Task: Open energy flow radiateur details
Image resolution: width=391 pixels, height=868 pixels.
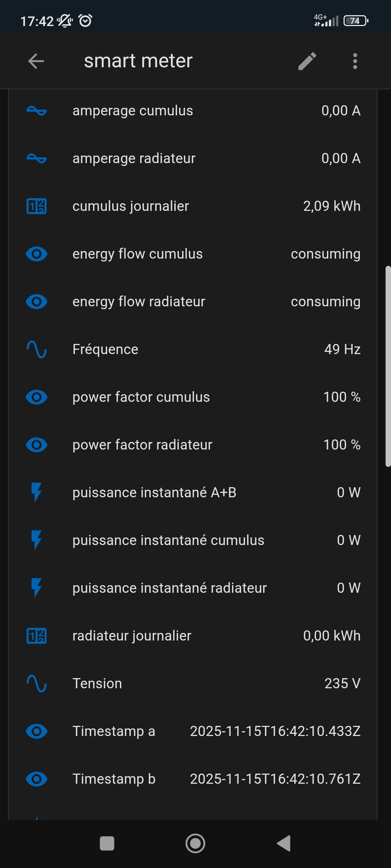Action: [139, 302]
